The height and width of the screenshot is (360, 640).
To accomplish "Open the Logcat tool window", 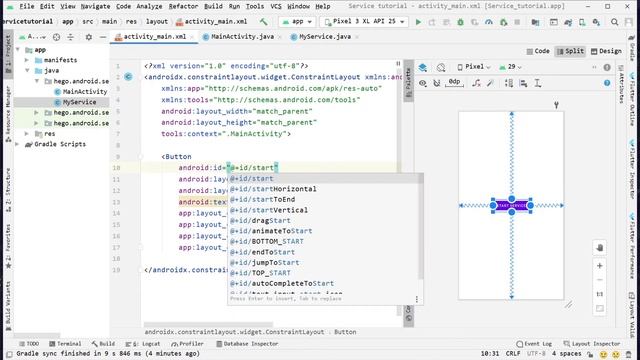I will (x=143, y=344).
